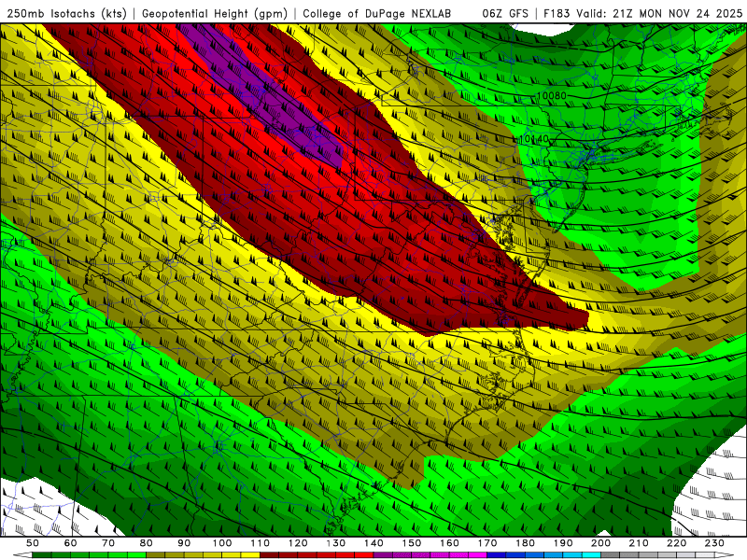Click the 150 label on the color scale
747x560 pixels.
click(x=412, y=543)
